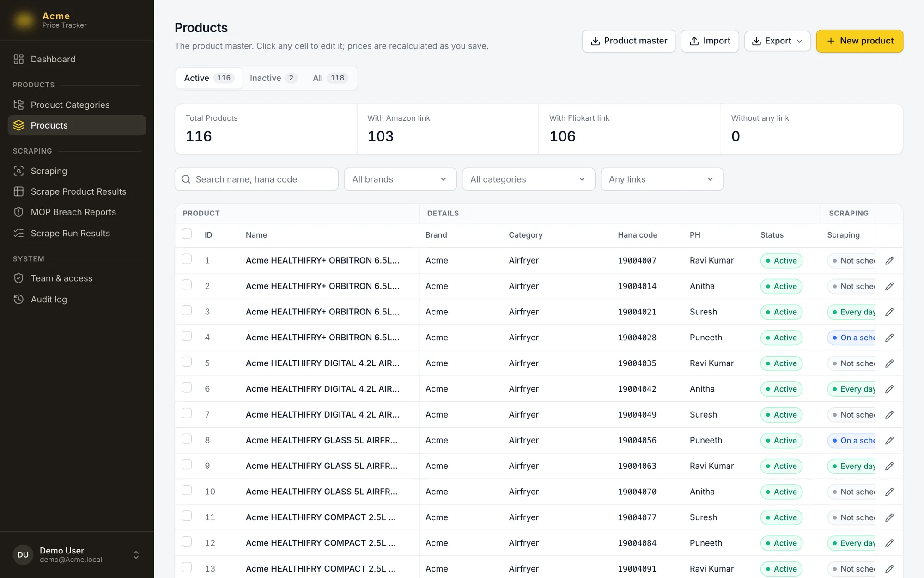Select the checkbox for product ID 3
Image resolution: width=924 pixels, height=578 pixels.
pos(187,310)
